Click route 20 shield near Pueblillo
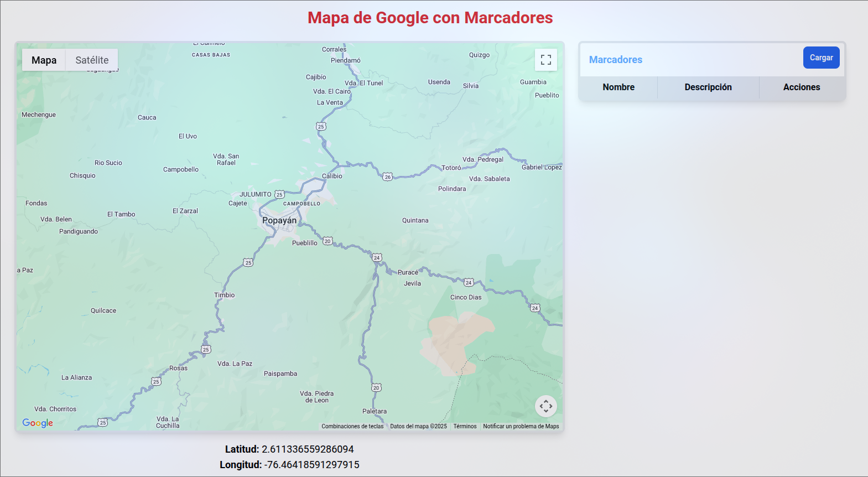868x477 pixels. point(328,241)
